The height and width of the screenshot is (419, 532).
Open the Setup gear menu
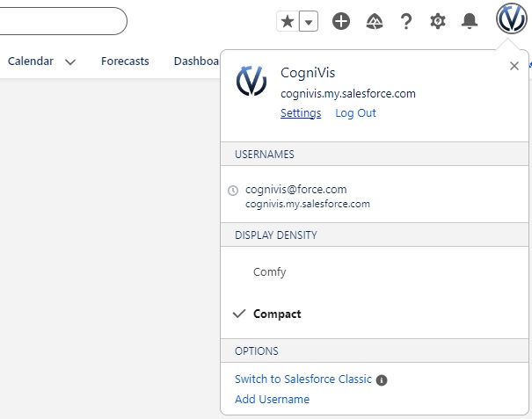click(437, 22)
